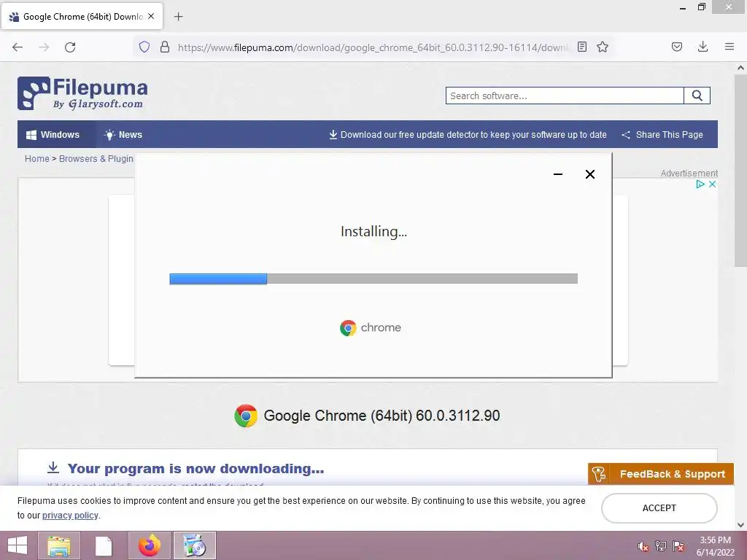
Task: Open the Action Center flag icon
Action: 678,546
